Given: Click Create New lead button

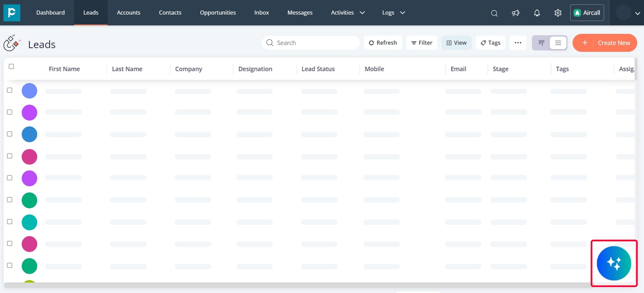Looking at the screenshot, I should [x=605, y=43].
